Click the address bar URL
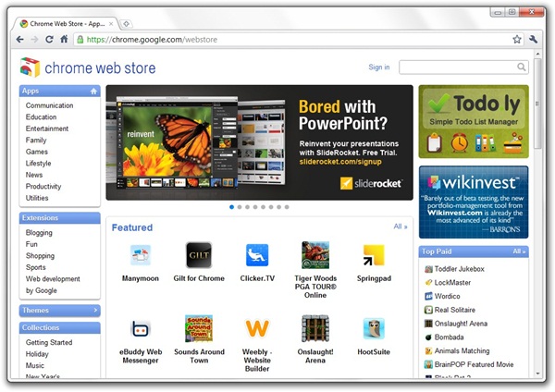 pyautogui.click(x=152, y=39)
